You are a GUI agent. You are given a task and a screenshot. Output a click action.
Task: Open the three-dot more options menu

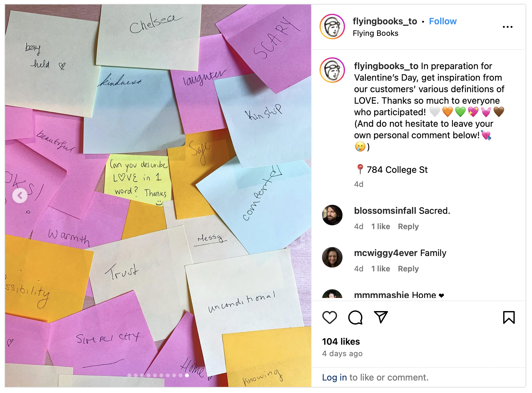(x=507, y=27)
